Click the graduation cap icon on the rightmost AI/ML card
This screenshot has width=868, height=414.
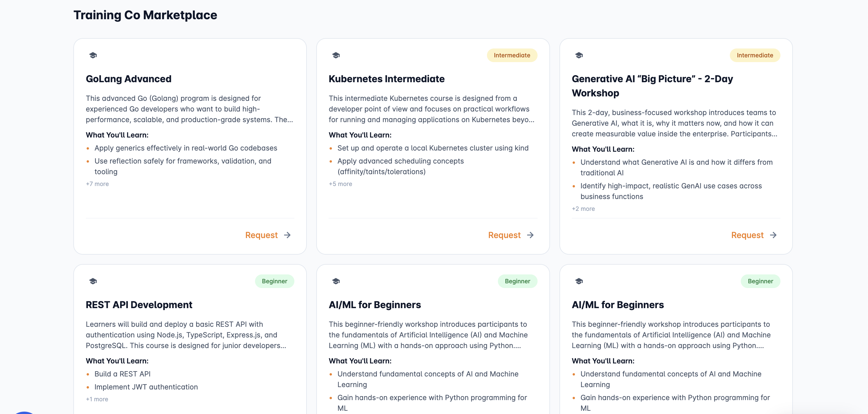579,281
